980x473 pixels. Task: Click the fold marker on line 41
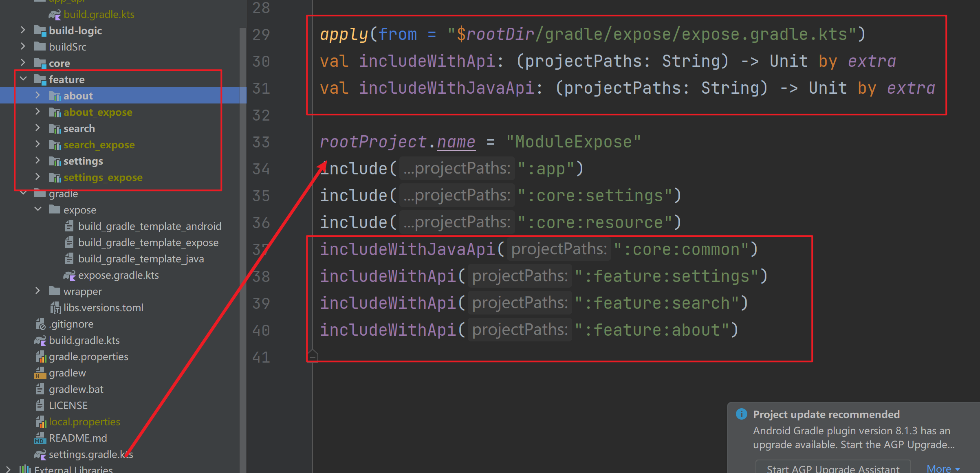tap(313, 356)
